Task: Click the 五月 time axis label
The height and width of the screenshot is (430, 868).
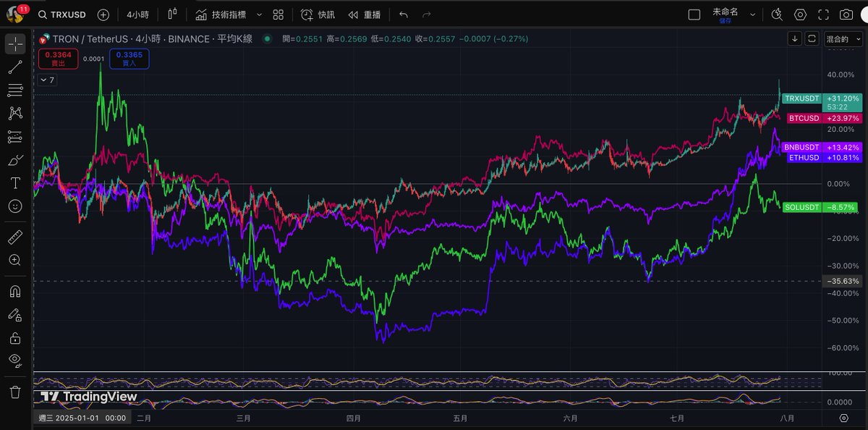Action: pyautogui.click(x=461, y=418)
